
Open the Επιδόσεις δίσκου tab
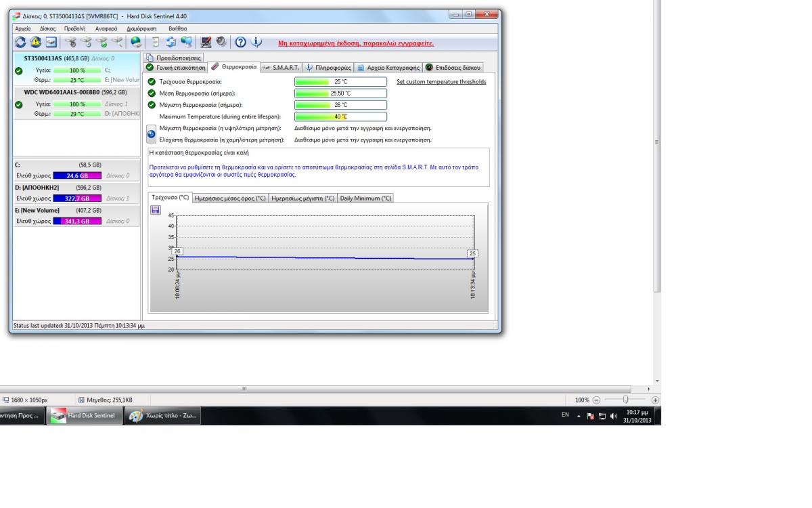click(x=453, y=68)
